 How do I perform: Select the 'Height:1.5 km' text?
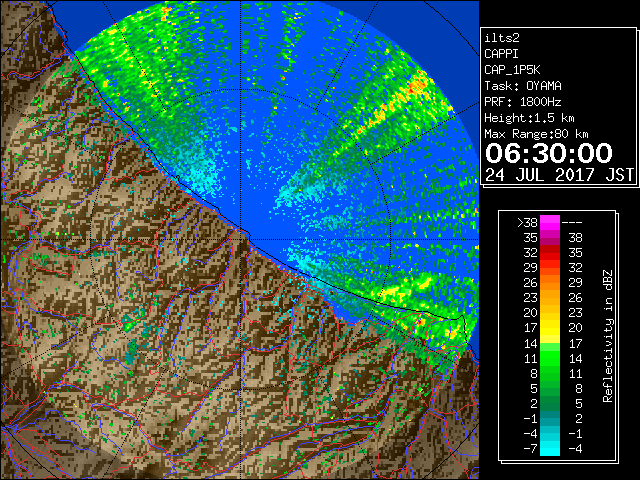(x=529, y=118)
